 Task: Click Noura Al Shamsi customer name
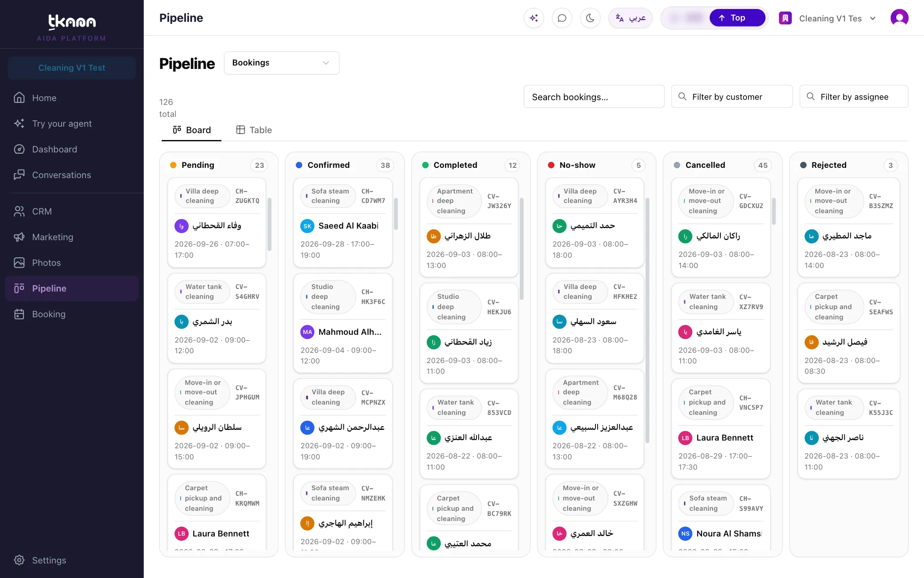coord(729,533)
